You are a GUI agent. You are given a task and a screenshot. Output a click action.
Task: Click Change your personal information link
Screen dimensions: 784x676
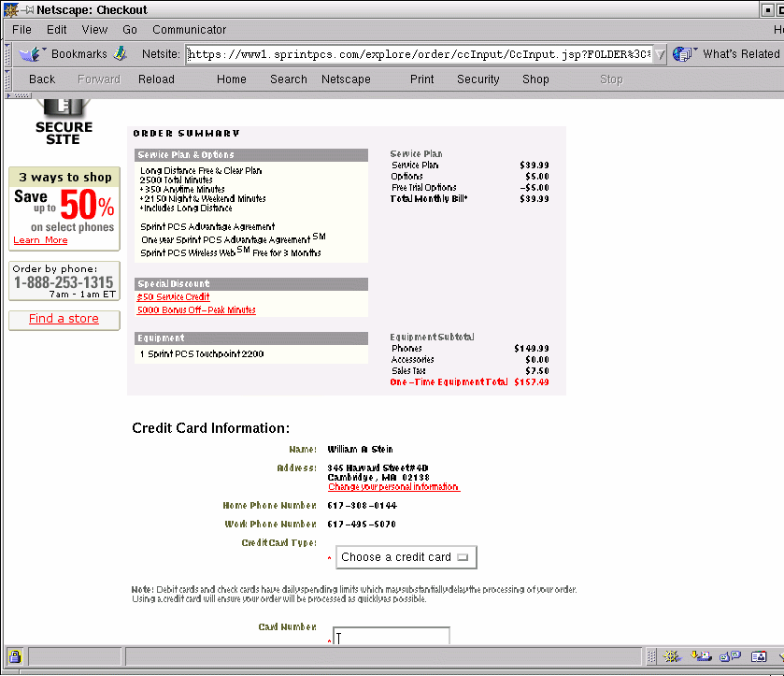pos(393,487)
